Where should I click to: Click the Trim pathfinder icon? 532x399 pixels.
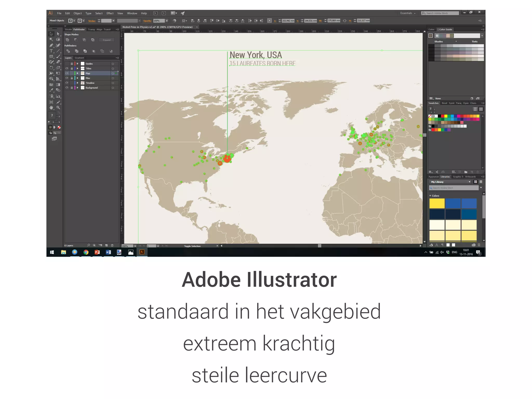coord(76,51)
